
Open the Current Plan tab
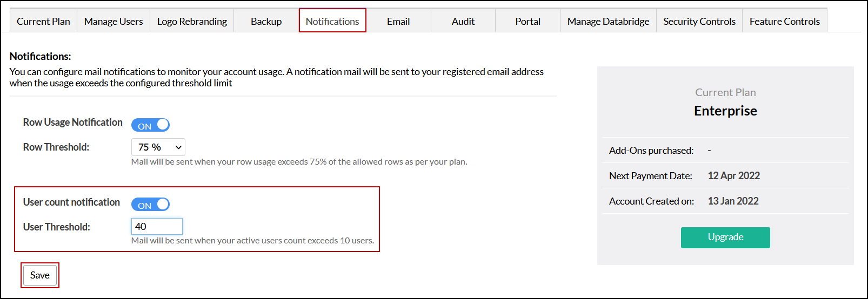coord(43,22)
